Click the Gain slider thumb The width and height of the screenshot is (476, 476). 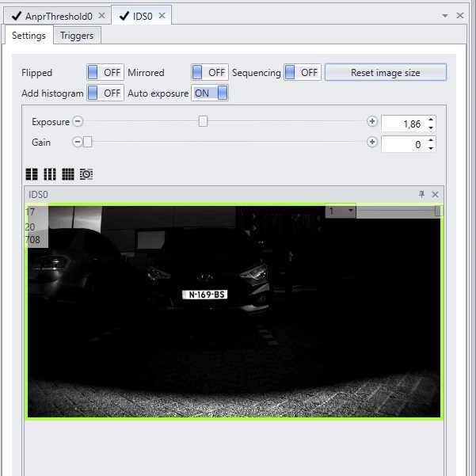[x=87, y=142]
